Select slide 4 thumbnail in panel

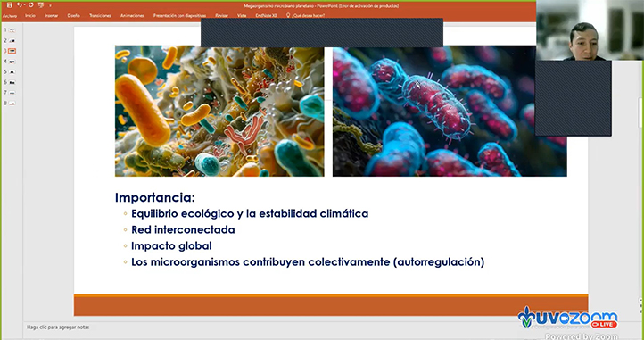tap(12, 62)
